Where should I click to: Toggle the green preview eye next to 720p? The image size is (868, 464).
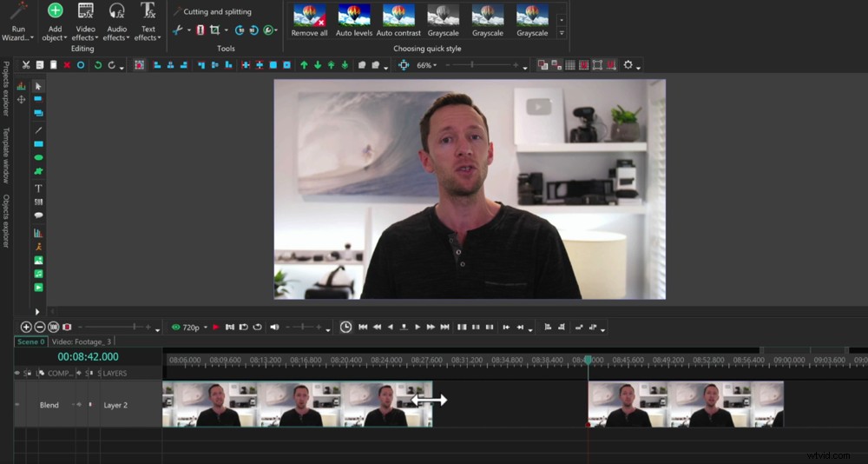click(176, 328)
